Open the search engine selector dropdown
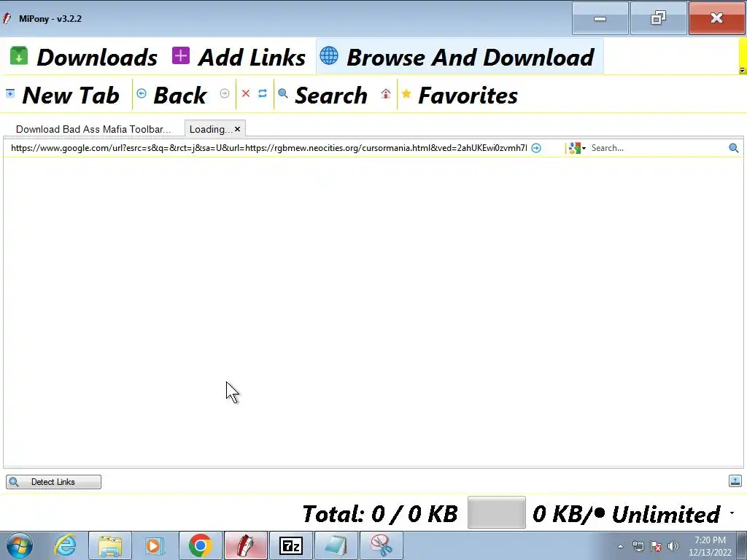The image size is (747, 560). (x=578, y=148)
